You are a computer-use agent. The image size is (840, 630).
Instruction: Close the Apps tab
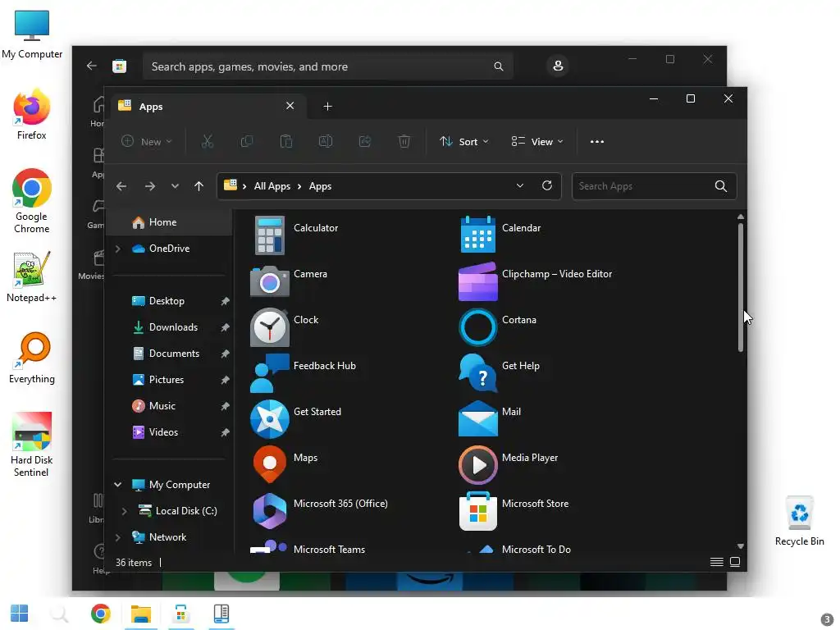290,106
